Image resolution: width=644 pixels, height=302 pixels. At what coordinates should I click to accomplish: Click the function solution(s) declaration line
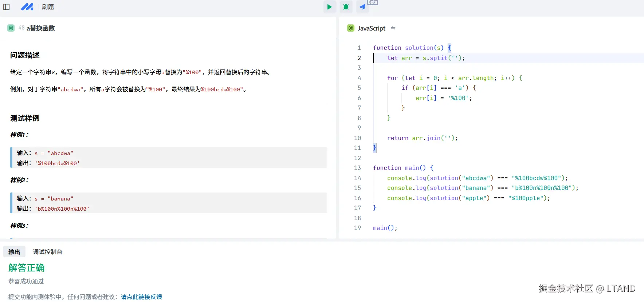point(412,48)
